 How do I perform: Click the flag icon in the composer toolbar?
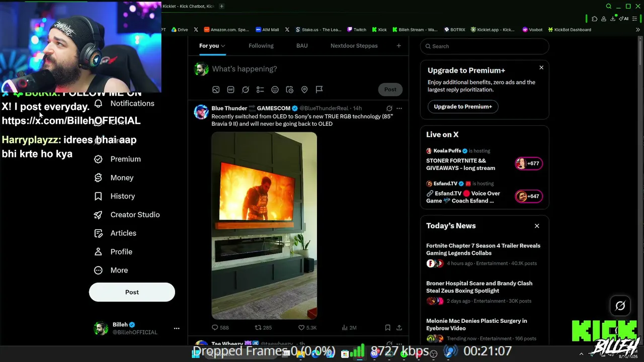(x=319, y=89)
